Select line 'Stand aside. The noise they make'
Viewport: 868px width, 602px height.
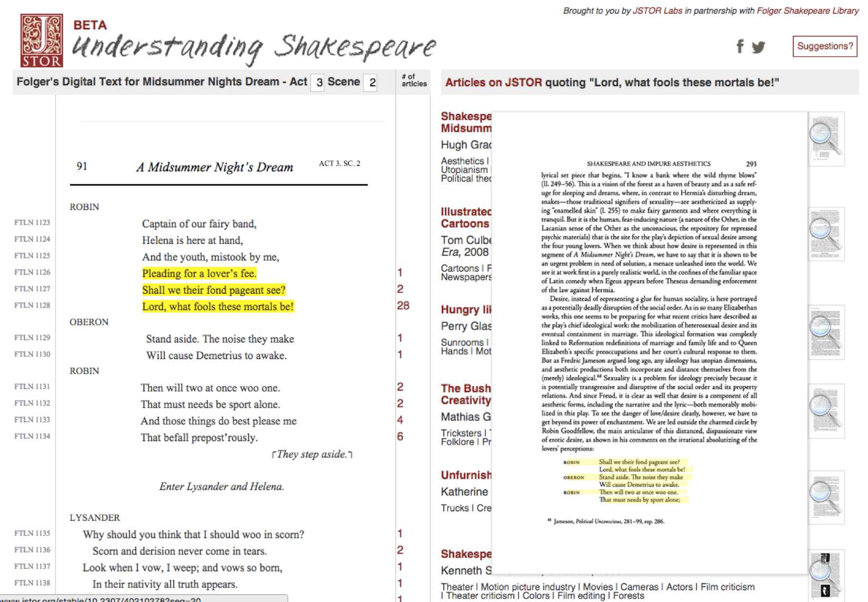pyautogui.click(x=220, y=339)
